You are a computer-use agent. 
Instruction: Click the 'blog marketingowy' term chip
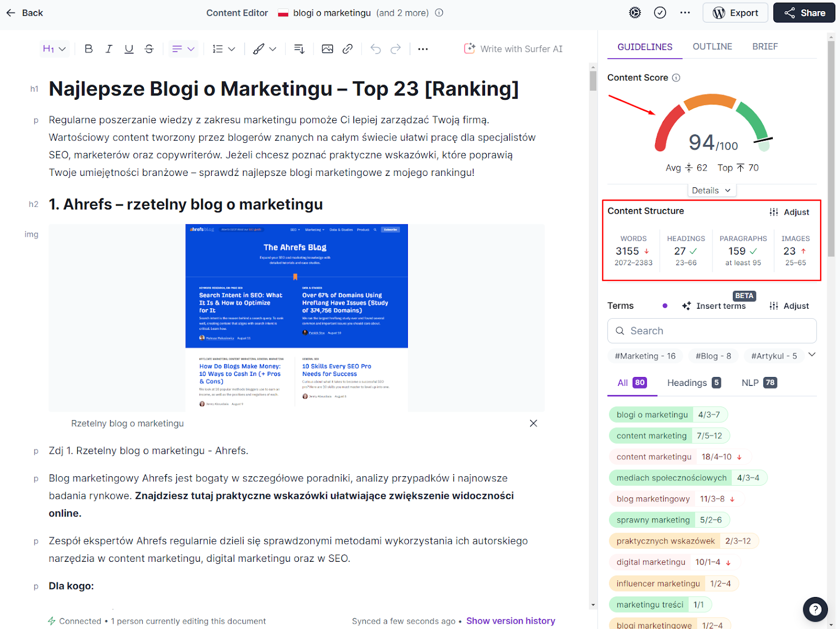pos(676,499)
